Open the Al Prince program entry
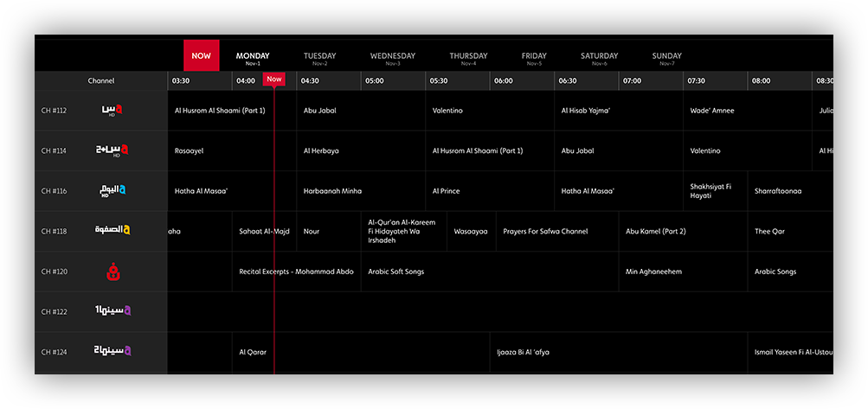The image size is (868, 409). [446, 191]
